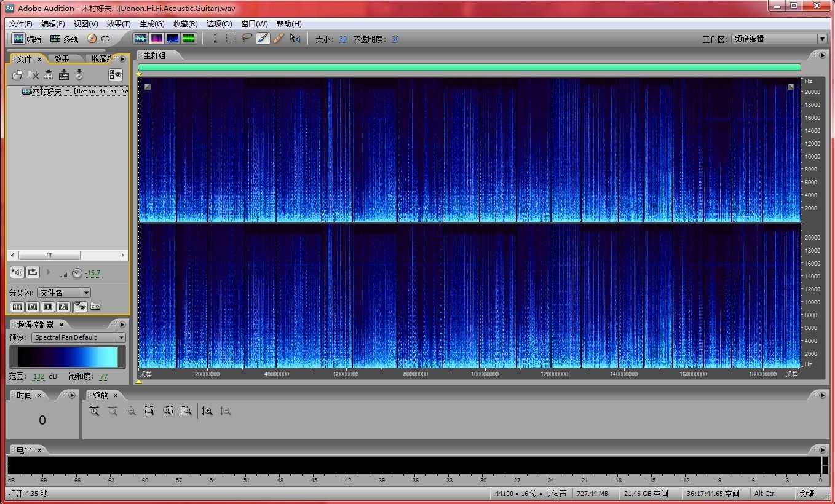
Task: Click Zoom Out Horizontally icon
Action: (x=113, y=411)
